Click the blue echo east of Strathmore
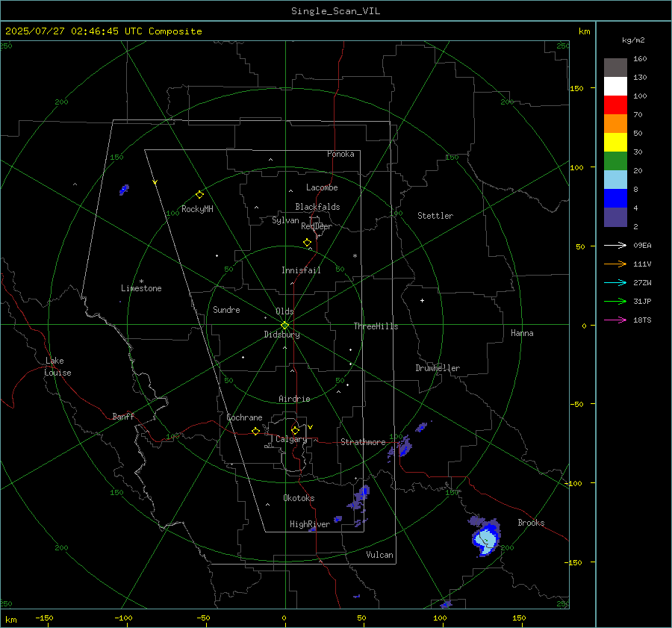 point(405,447)
